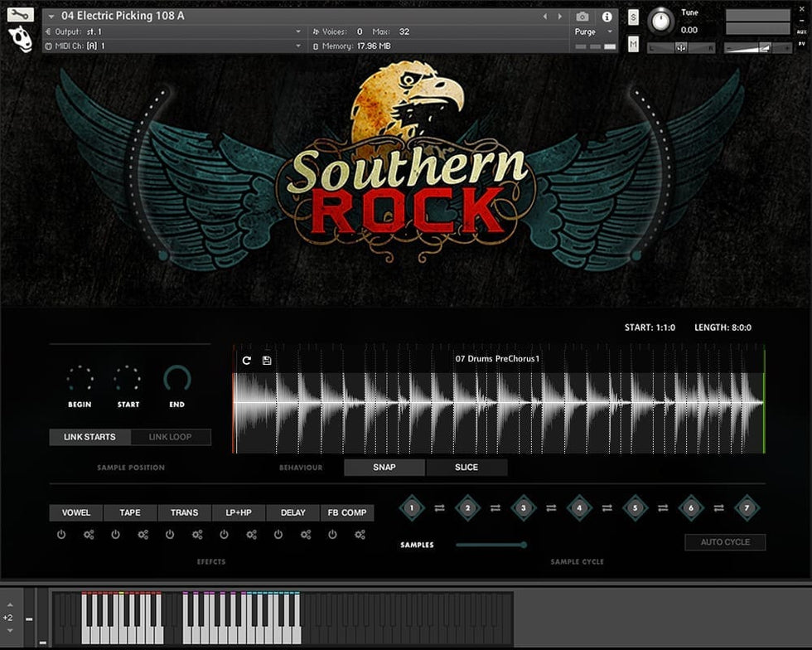The width and height of the screenshot is (812, 650).
Task: Open DELAY effect settings gear icon
Action: click(x=306, y=535)
